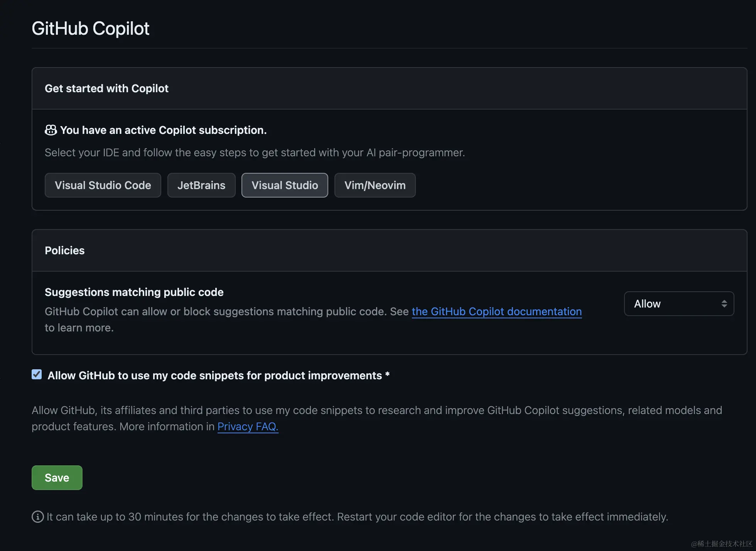Click 'Suggestions matching public code' policy title
The height and width of the screenshot is (551, 756).
pyautogui.click(x=134, y=292)
